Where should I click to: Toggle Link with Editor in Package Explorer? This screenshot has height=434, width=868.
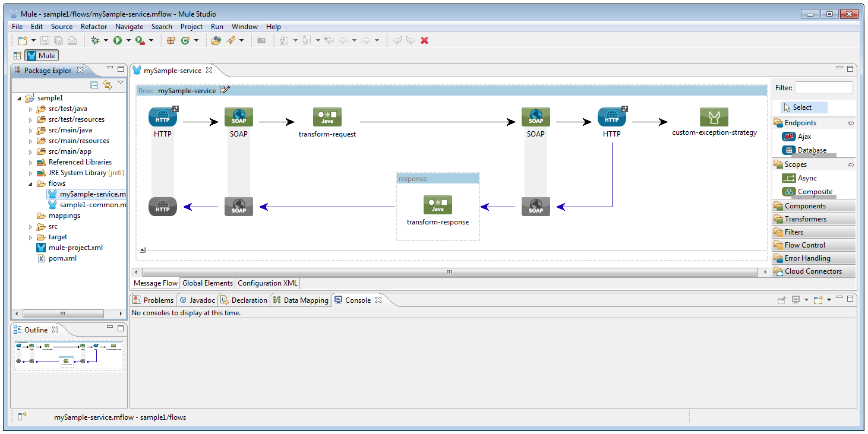pyautogui.click(x=108, y=85)
